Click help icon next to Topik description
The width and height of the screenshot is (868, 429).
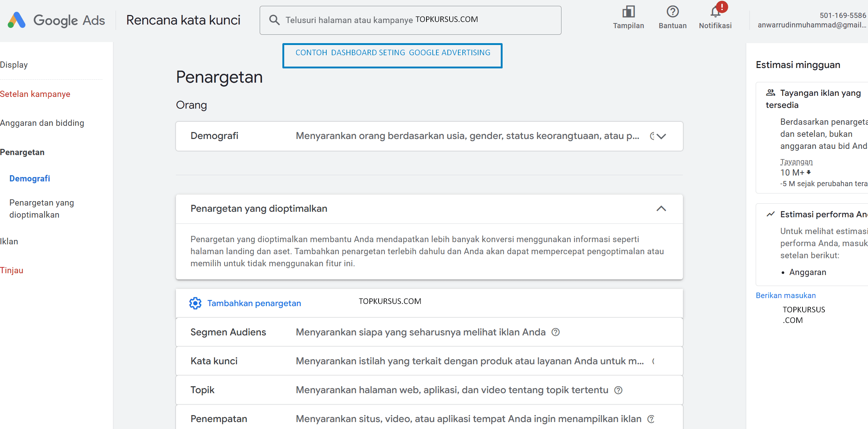point(618,390)
